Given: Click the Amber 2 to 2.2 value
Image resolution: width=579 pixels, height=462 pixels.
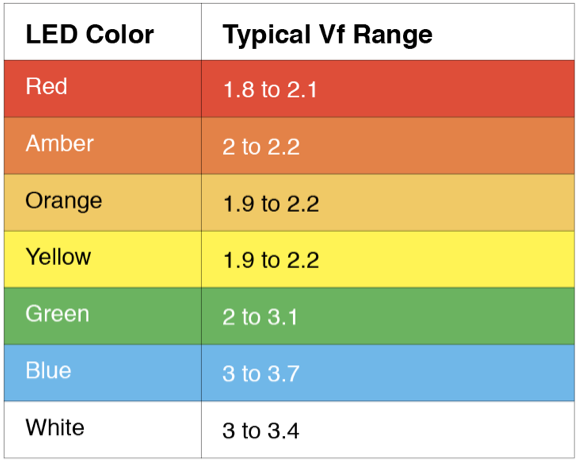Looking at the screenshot, I should point(261,147).
